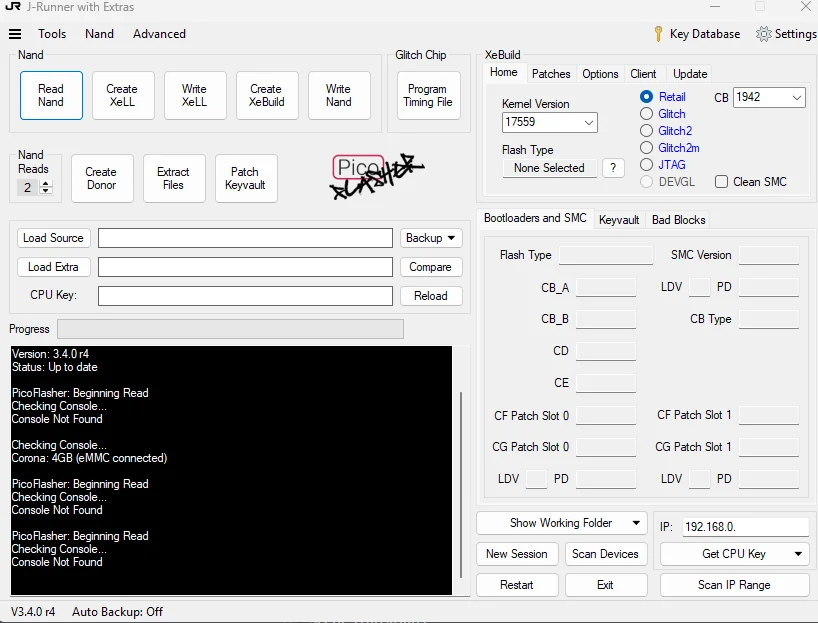Image resolution: width=818 pixels, height=623 pixels.
Task: Switch to the XeBuild Patches tab
Action: pyautogui.click(x=551, y=74)
